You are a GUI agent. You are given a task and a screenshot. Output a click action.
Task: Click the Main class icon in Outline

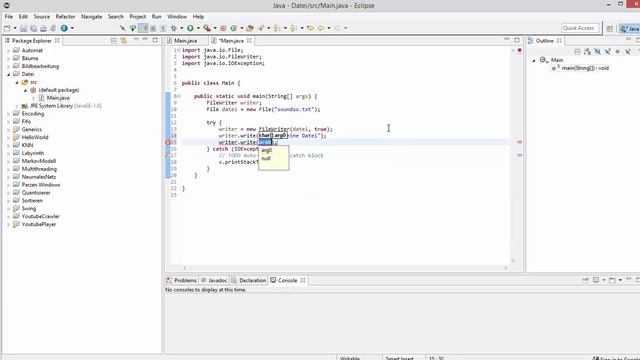pos(543,60)
